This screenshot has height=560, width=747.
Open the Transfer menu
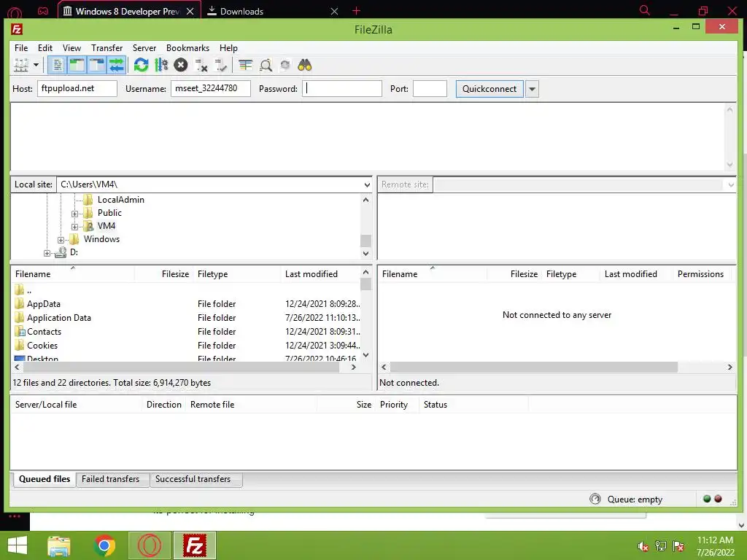click(x=107, y=48)
